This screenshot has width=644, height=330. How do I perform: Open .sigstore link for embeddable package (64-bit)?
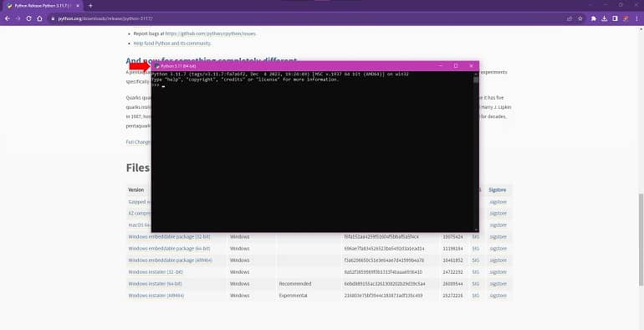498,249
